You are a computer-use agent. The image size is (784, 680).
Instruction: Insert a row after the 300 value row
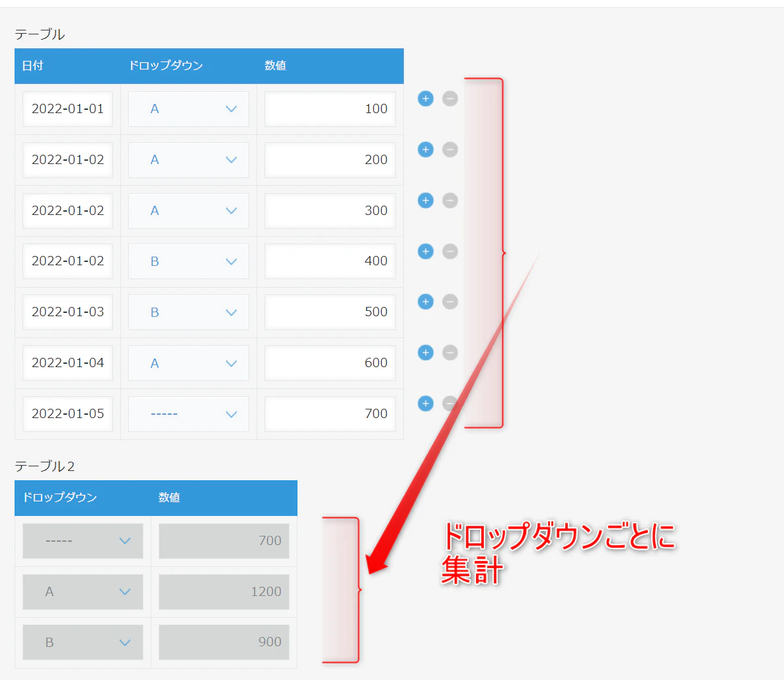[x=426, y=200]
